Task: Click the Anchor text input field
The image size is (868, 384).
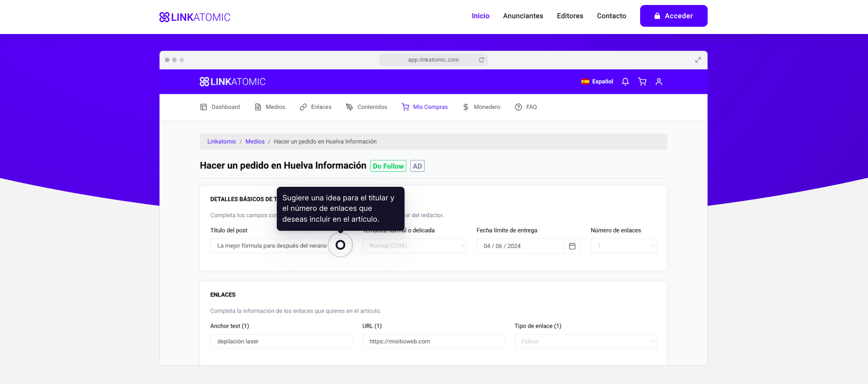Action: click(281, 341)
